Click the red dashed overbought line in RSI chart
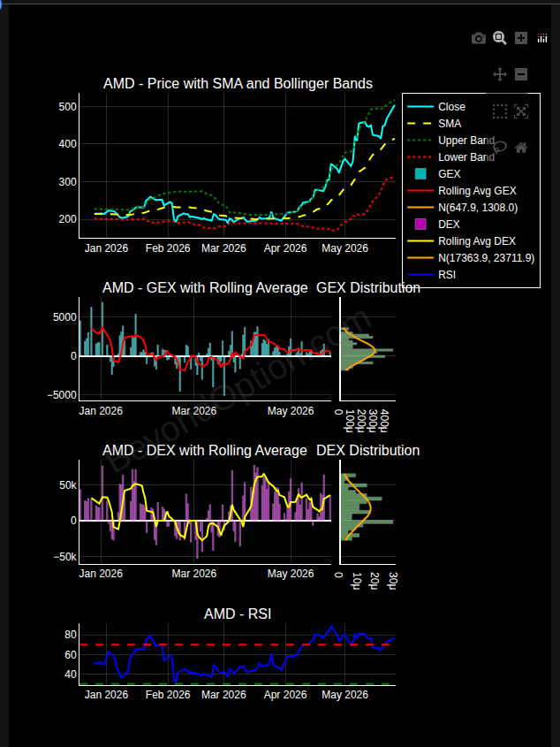 pos(238,644)
